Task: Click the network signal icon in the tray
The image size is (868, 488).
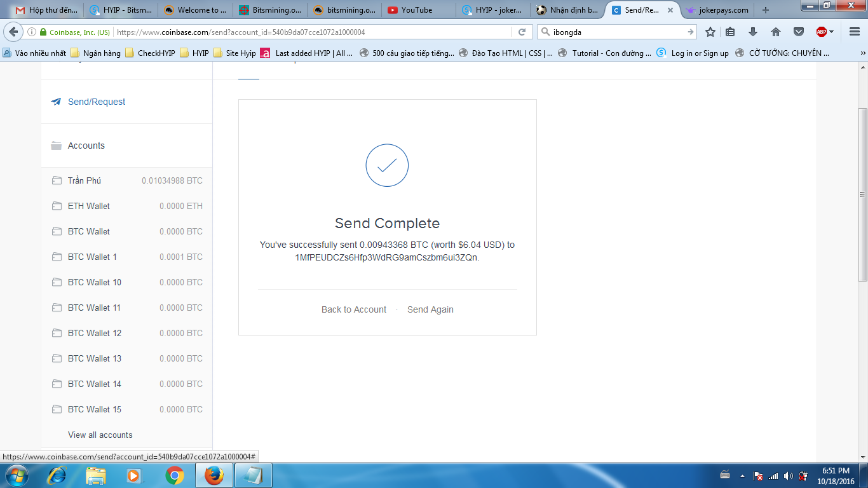Action: [x=773, y=475]
